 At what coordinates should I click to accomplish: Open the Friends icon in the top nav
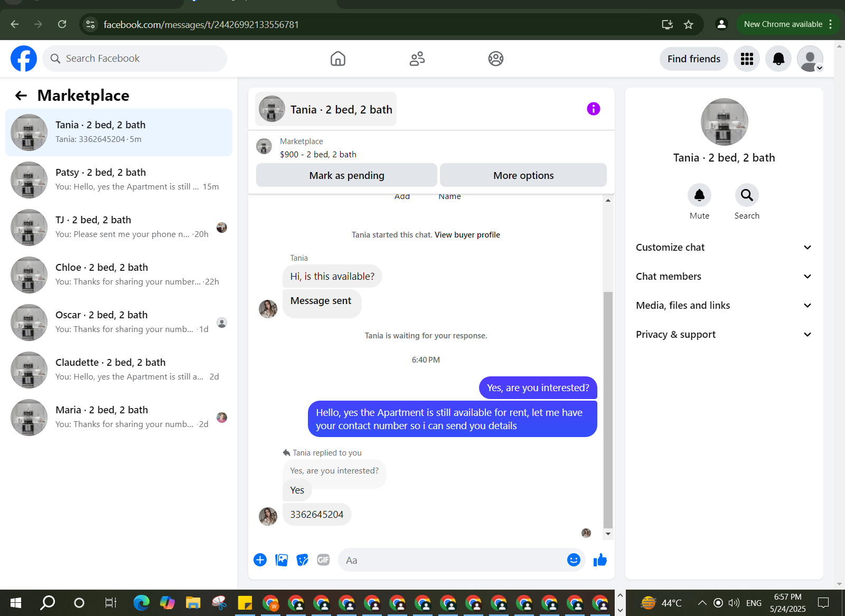click(x=417, y=59)
